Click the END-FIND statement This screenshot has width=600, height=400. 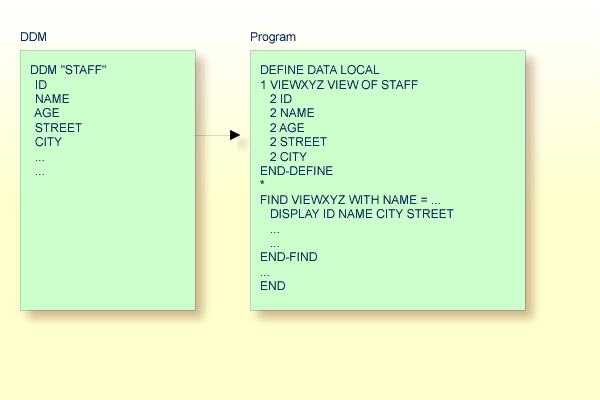pyautogui.click(x=288, y=257)
